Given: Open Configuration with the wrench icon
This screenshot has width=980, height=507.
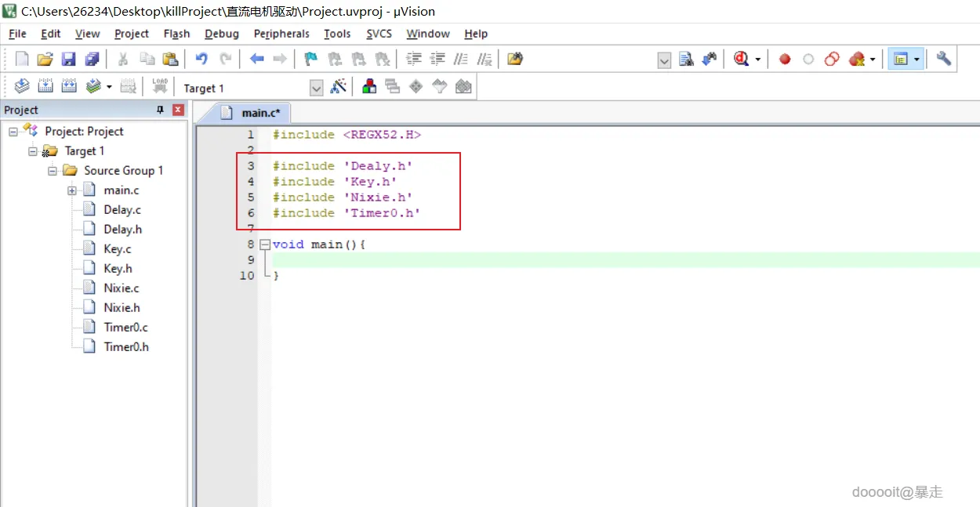Looking at the screenshot, I should click(944, 59).
